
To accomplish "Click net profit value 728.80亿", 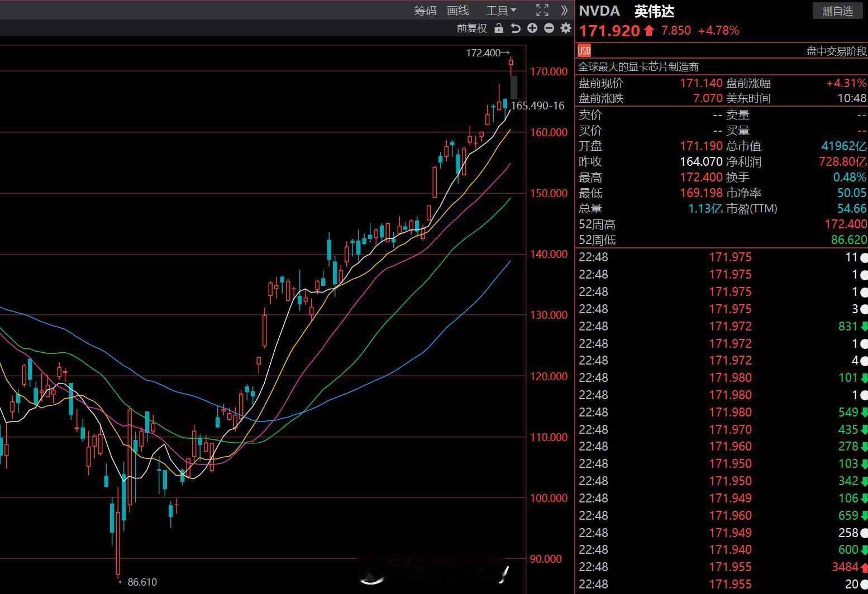I will coord(842,162).
